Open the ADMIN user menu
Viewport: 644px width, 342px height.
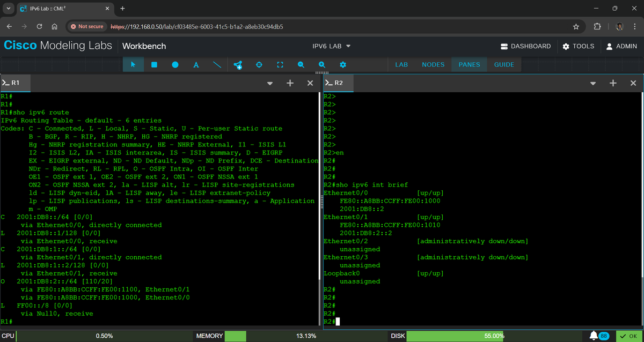pyautogui.click(x=621, y=46)
